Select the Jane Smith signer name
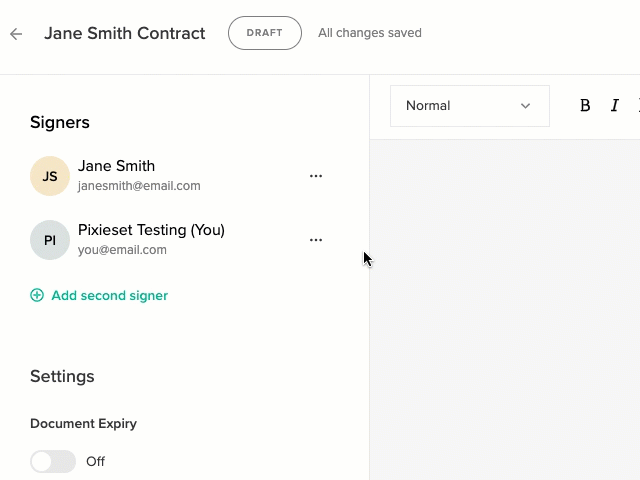The image size is (640, 480). tap(116, 166)
